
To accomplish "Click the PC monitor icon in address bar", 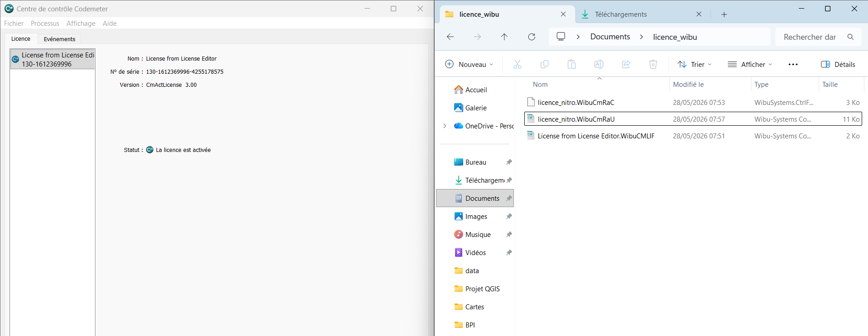I will [x=561, y=37].
